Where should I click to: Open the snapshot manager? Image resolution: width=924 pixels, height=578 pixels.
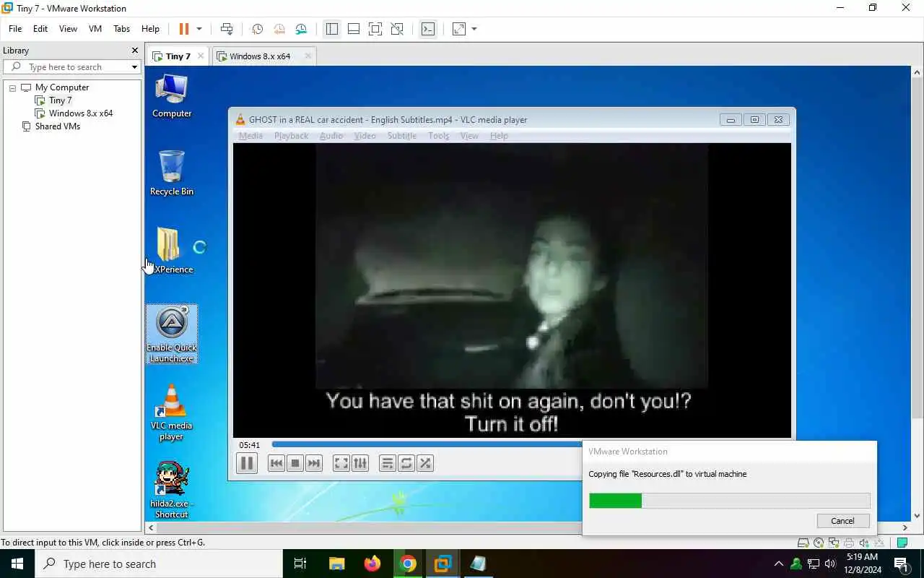point(301,29)
